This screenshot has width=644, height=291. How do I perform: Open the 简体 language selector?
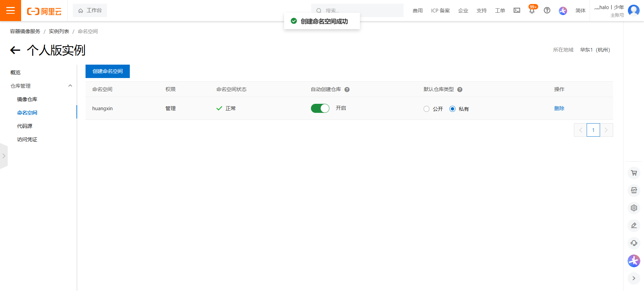point(581,11)
